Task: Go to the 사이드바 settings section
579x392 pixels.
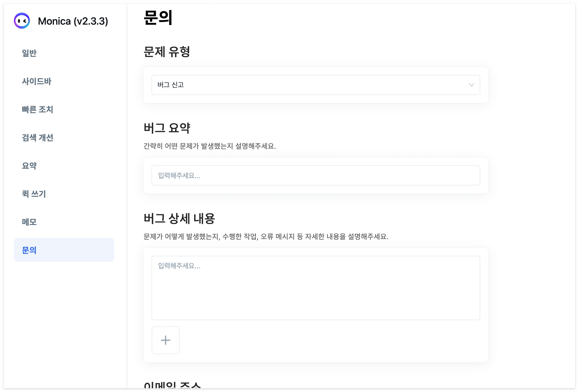Action: point(36,81)
